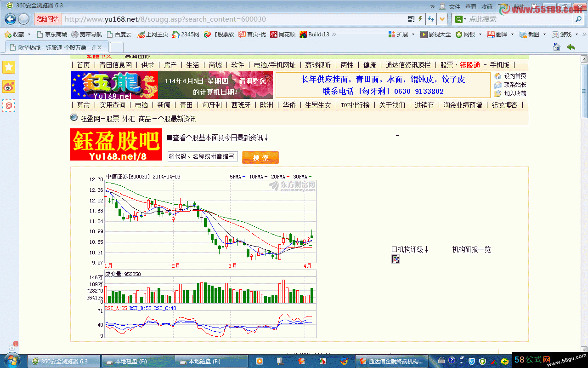The width and height of the screenshot is (588, 368).
Task: Open the 文件 browser menu
Action: pos(454,6)
